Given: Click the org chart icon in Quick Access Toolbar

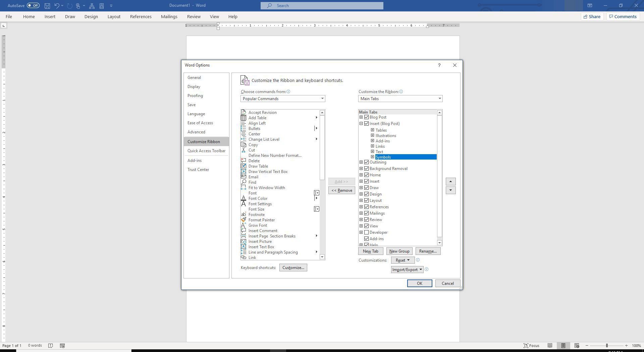Looking at the screenshot, I should [92, 6].
